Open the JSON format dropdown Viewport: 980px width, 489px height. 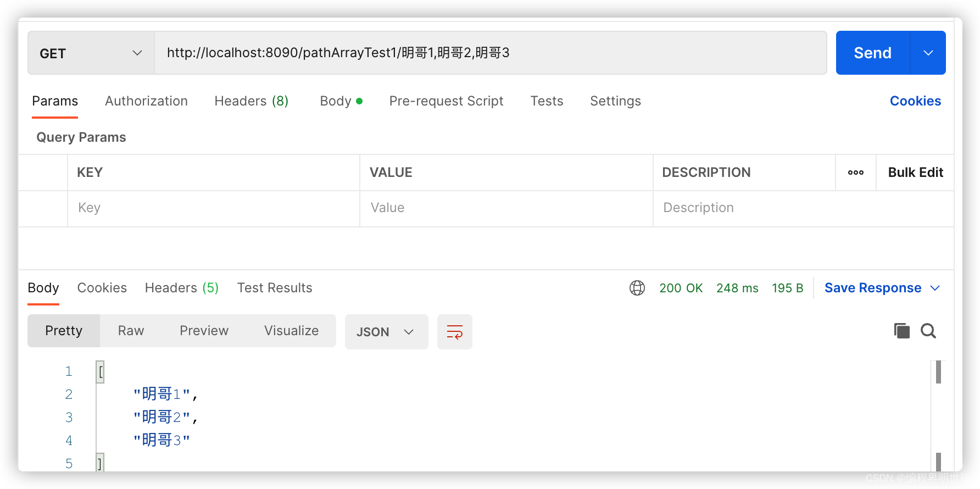pos(387,332)
